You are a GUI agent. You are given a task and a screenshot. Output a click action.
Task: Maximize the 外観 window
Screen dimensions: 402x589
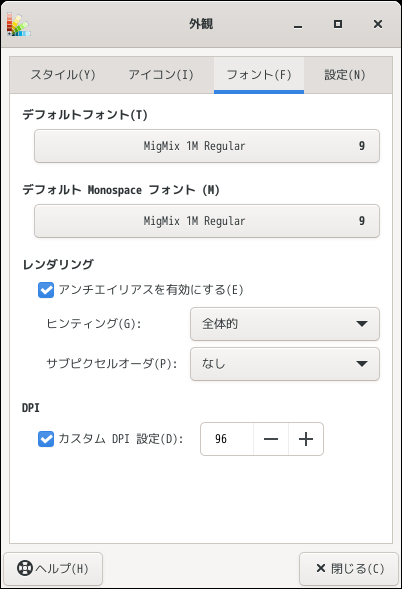pos(338,24)
